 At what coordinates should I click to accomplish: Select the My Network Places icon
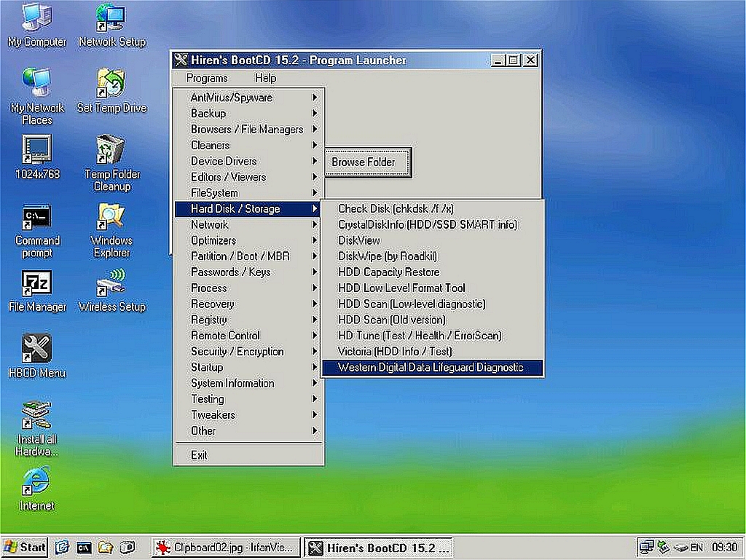click(37, 97)
